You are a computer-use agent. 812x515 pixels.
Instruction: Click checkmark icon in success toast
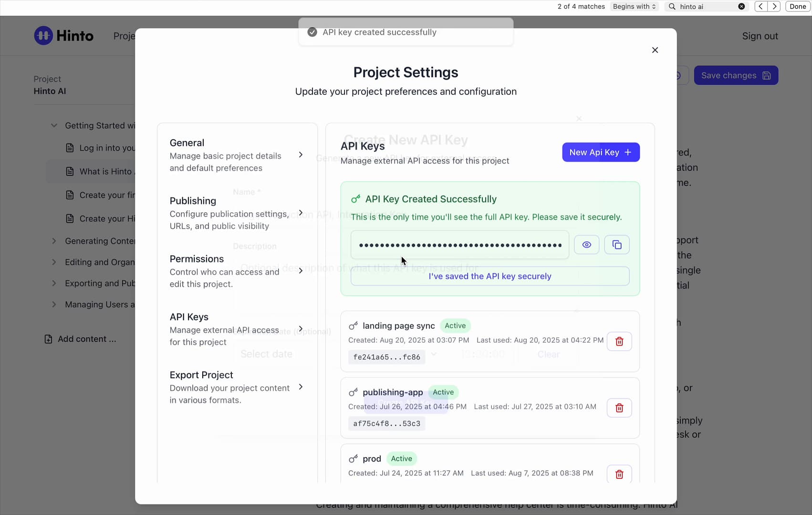(x=312, y=32)
